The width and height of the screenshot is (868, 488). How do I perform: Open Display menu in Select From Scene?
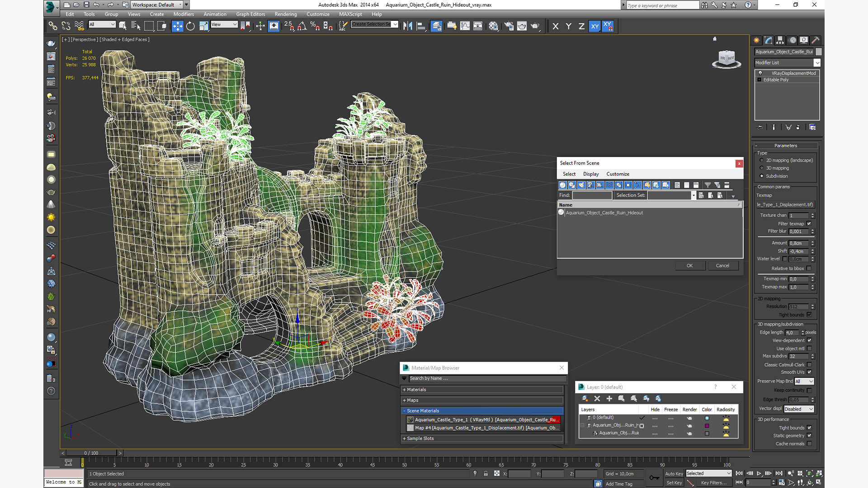coord(591,174)
